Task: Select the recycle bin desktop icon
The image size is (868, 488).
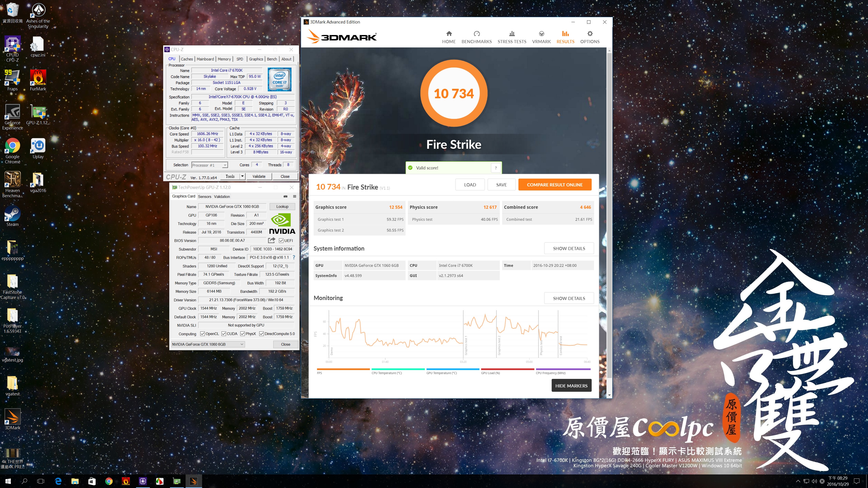Action: pyautogui.click(x=12, y=13)
